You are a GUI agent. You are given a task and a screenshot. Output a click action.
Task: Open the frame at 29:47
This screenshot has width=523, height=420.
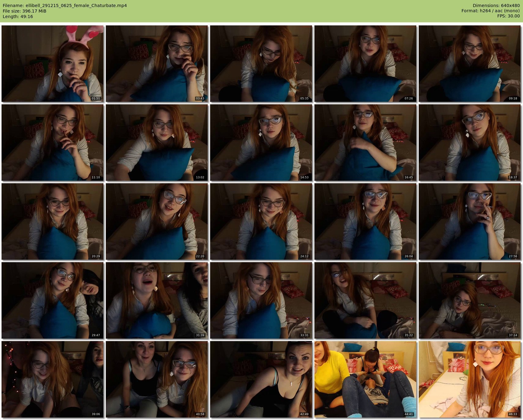(x=53, y=300)
